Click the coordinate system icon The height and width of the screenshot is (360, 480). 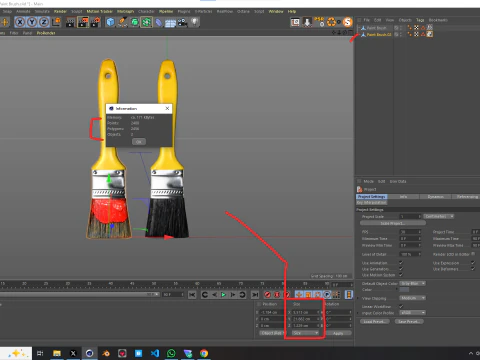[x=57, y=22]
